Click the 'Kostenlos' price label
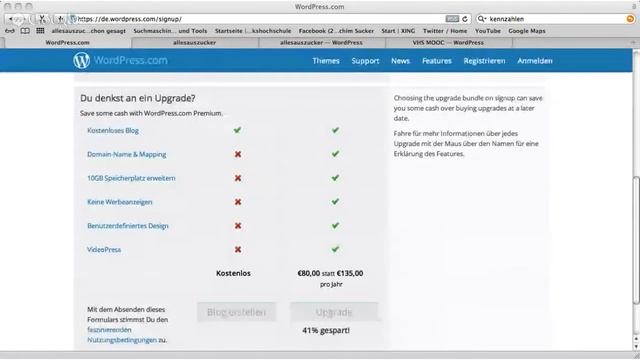Image resolution: width=640 pixels, height=360 pixels. tap(233, 273)
